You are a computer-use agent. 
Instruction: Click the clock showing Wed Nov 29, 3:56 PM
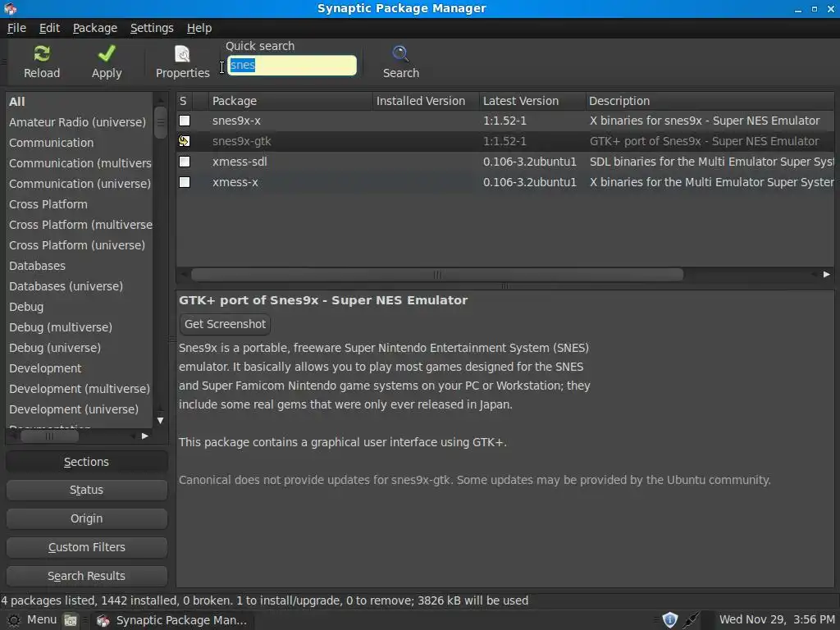(x=777, y=620)
